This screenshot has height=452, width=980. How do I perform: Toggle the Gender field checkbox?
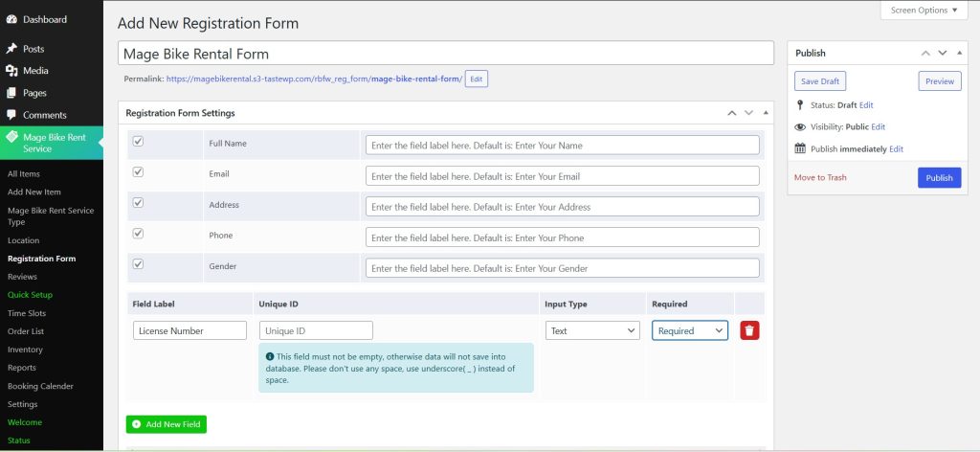(138, 264)
